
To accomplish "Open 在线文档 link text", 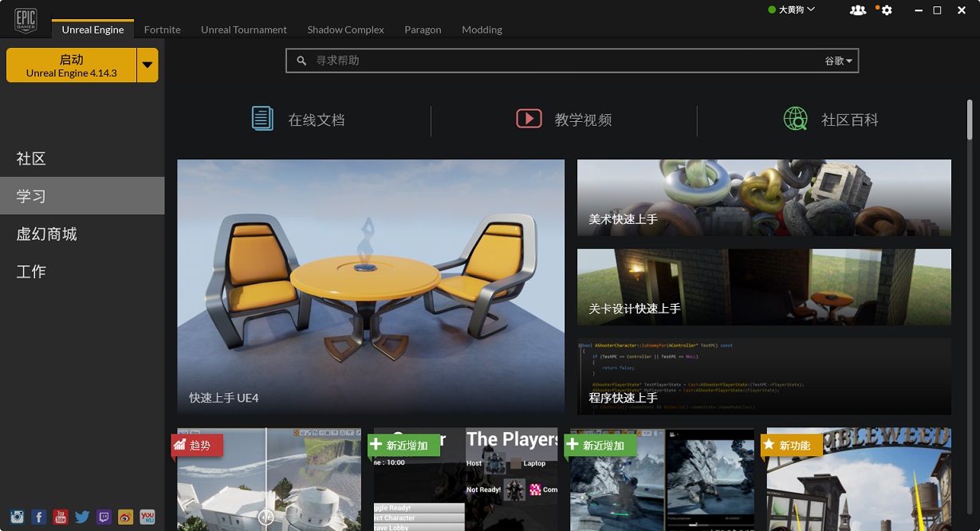I will click(317, 120).
